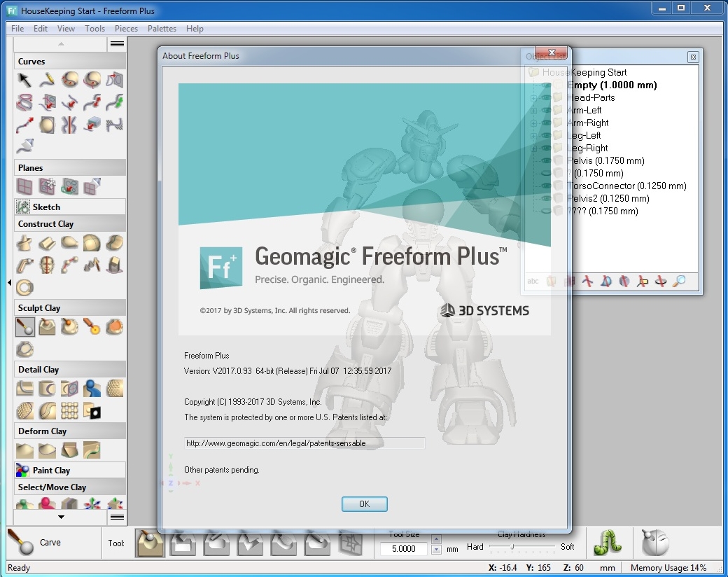
Task: Increase Tool Size with up stepper arrow
Action: [x=436, y=539]
